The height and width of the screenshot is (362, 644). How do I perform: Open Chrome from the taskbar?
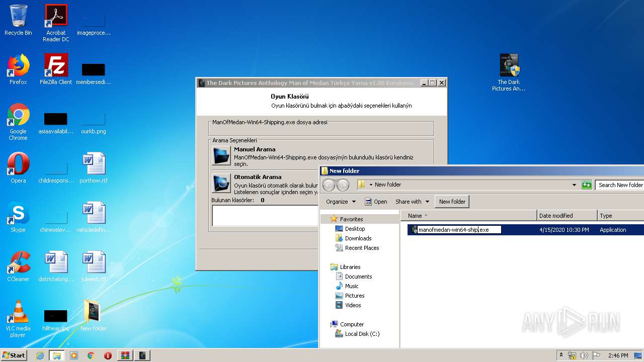point(91,355)
